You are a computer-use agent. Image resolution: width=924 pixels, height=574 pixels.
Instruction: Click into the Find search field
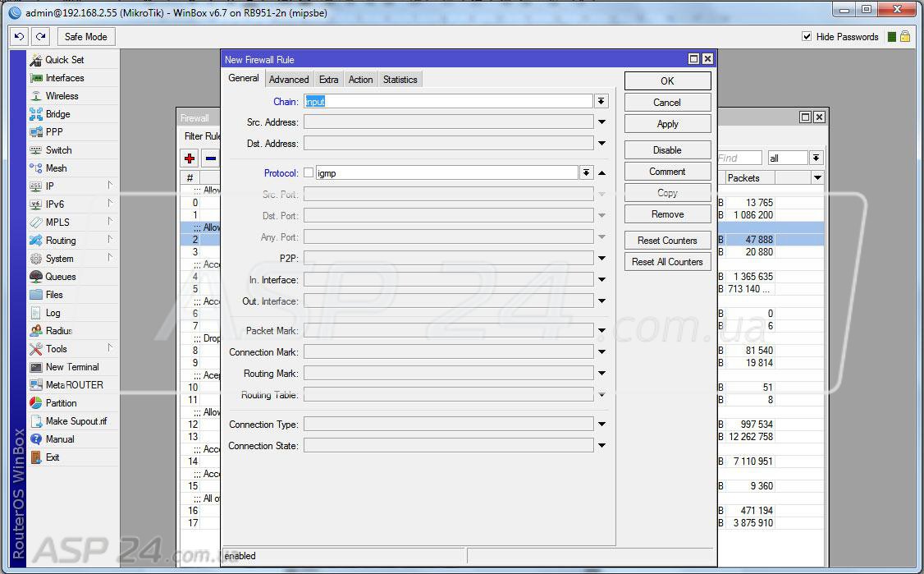tap(739, 158)
